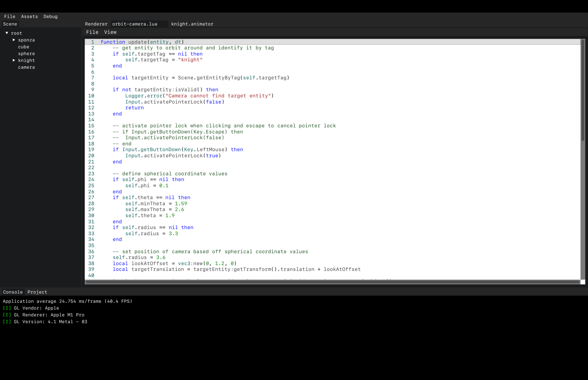Viewport: 588px width, 380px height.
Task: Collapse the root node in Scene
Action: (x=7, y=33)
